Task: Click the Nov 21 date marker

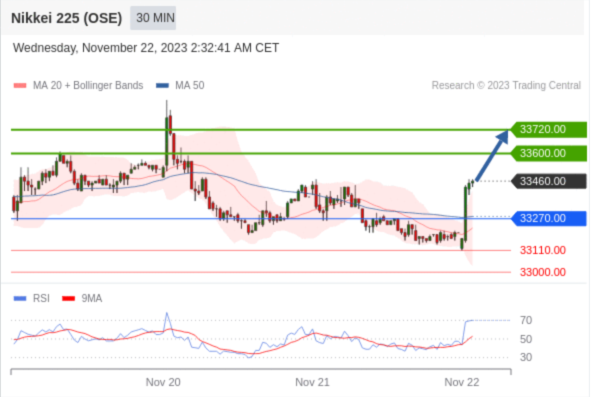Action: click(x=312, y=382)
